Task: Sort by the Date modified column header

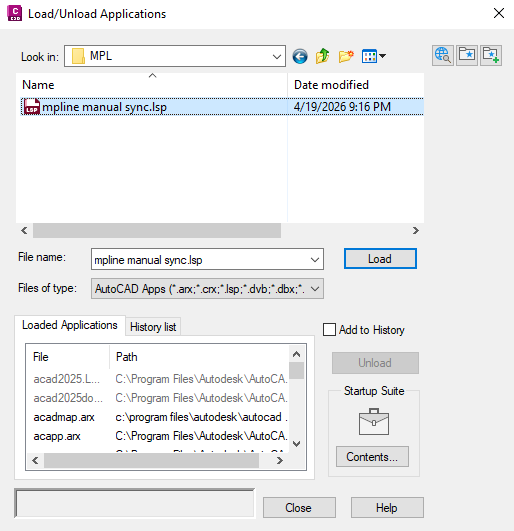Action: click(356, 85)
